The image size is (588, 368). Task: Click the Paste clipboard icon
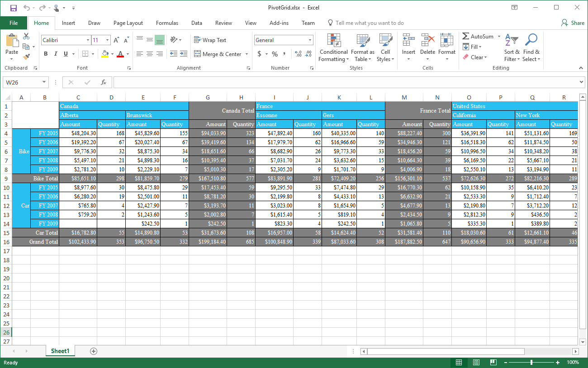12,41
